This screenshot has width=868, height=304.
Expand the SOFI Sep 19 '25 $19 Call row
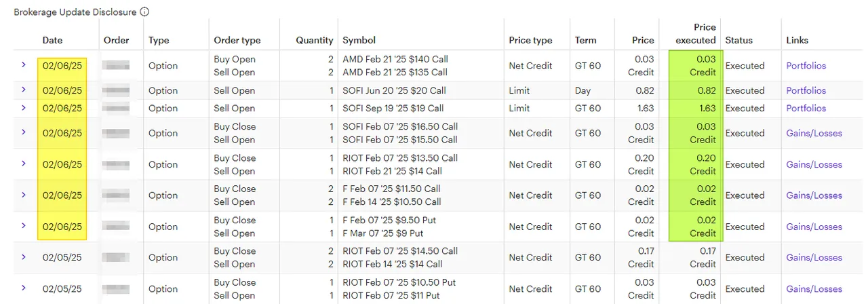coord(24,107)
